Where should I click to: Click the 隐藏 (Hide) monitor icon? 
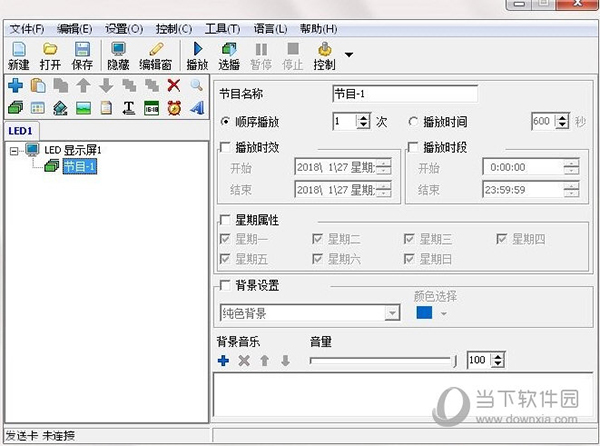pyautogui.click(x=120, y=49)
